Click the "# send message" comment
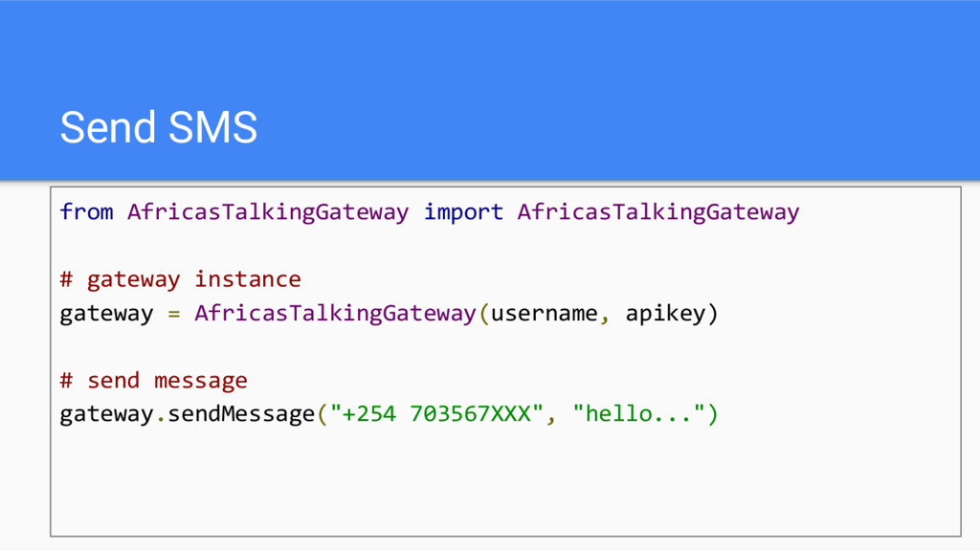The width and height of the screenshot is (980, 551). coord(154,381)
